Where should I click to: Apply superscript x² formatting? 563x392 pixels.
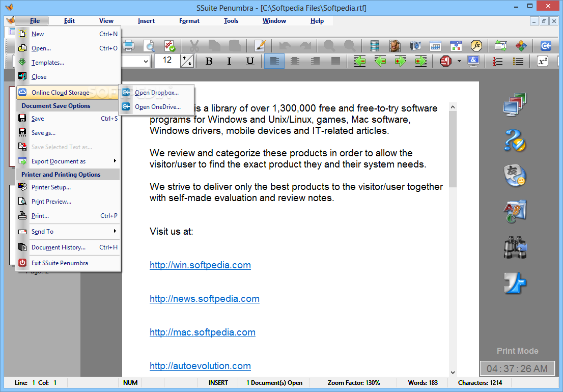tap(543, 62)
